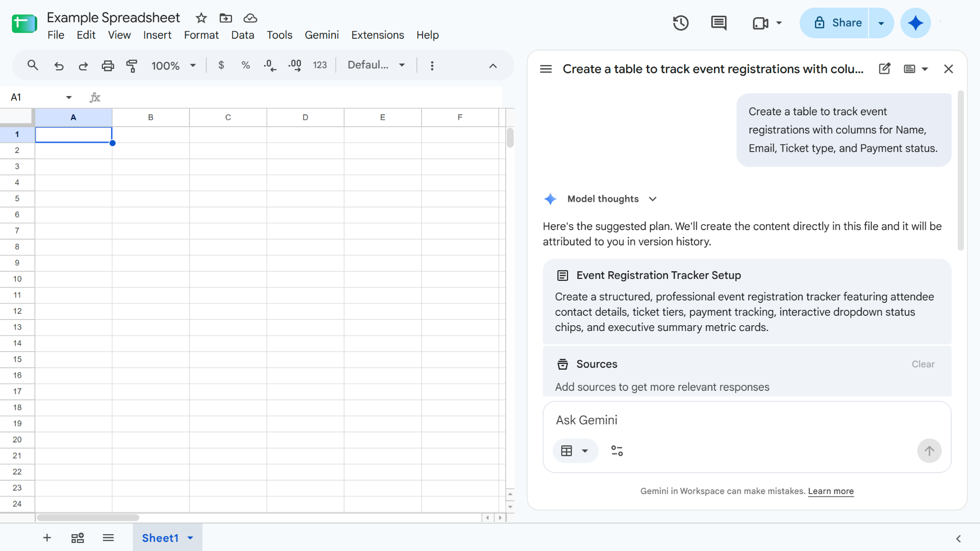The image size is (980, 551).
Task: Decrease decimal places
Action: (x=270, y=66)
